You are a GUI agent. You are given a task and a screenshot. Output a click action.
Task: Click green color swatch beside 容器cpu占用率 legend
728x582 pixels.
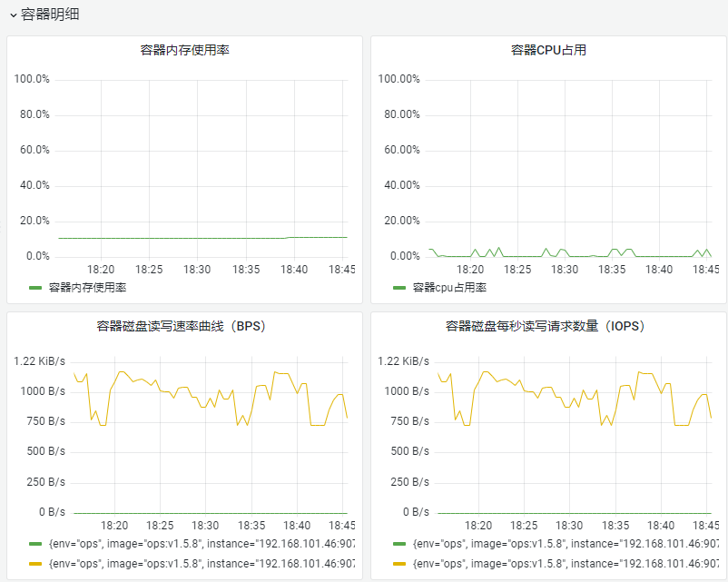(399, 288)
